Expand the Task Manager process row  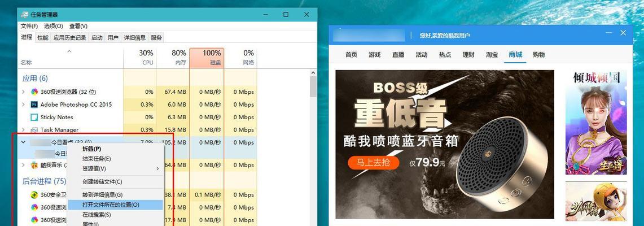pyautogui.click(x=23, y=130)
